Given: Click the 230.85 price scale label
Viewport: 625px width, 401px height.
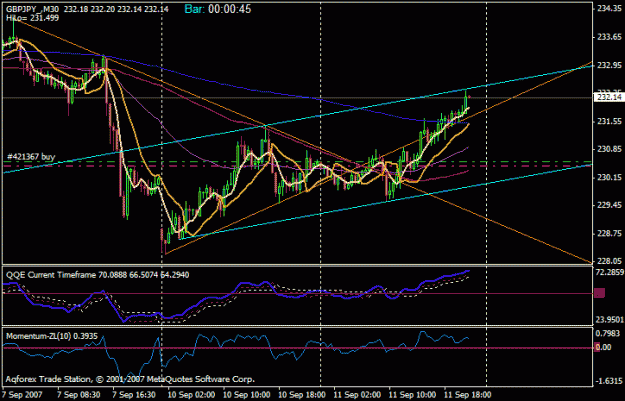Looking at the screenshot, I should coord(609,149).
